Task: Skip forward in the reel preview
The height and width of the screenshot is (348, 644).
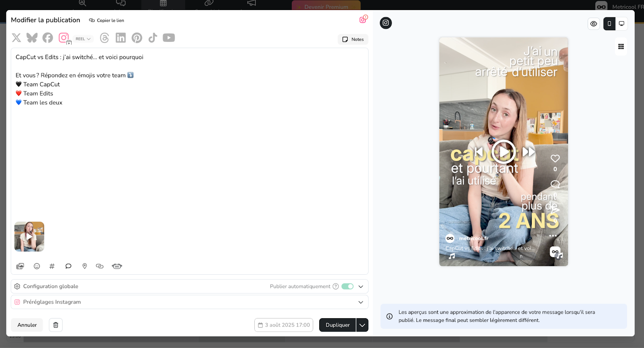Action: tap(529, 152)
